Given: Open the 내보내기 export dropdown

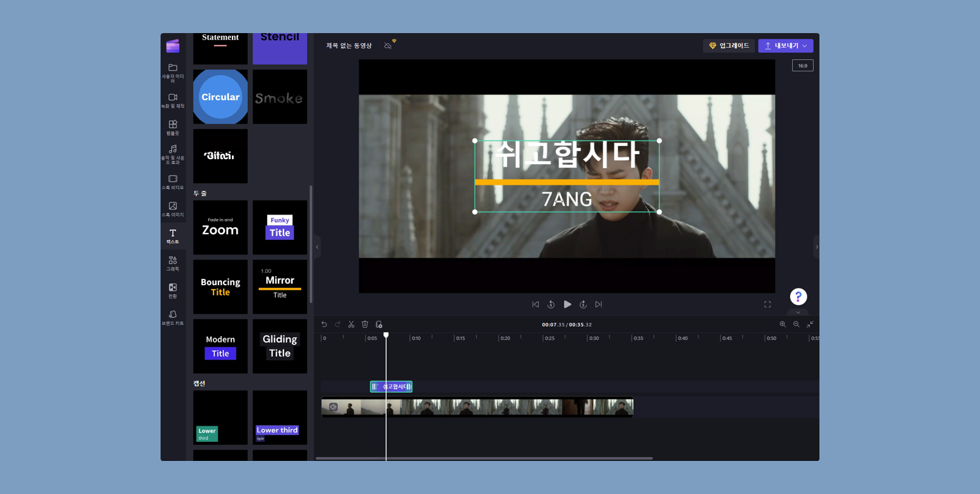Looking at the screenshot, I should [x=786, y=46].
